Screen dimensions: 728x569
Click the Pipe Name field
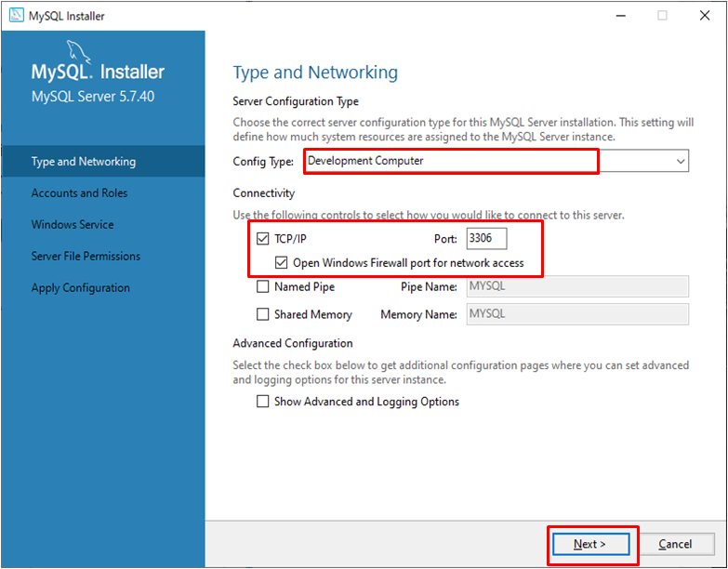(577, 286)
